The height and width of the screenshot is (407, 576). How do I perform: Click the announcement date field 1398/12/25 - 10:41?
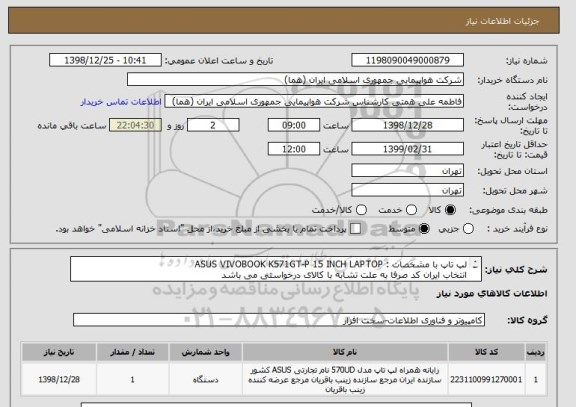click(x=105, y=60)
